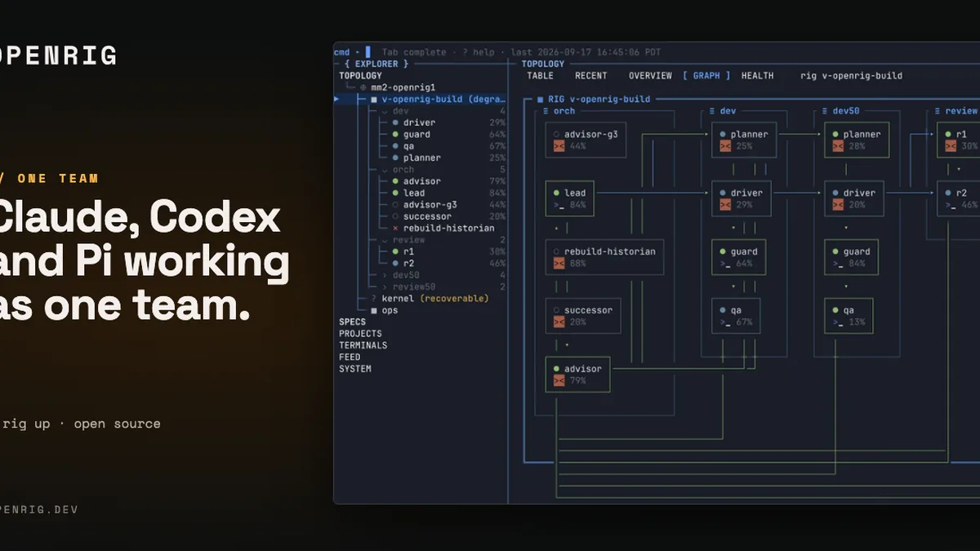Select the GRAPH tab
Image resolution: width=980 pixels, height=551 pixels.
pos(706,76)
